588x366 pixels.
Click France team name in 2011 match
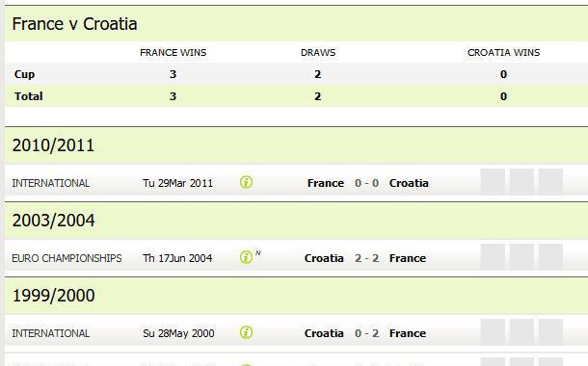(x=326, y=183)
